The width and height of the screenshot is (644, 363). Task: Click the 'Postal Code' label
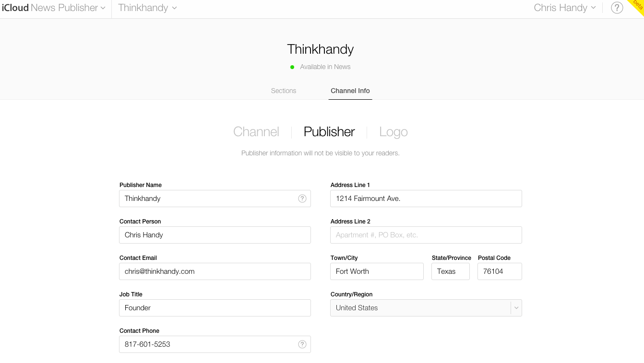tap(494, 258)
